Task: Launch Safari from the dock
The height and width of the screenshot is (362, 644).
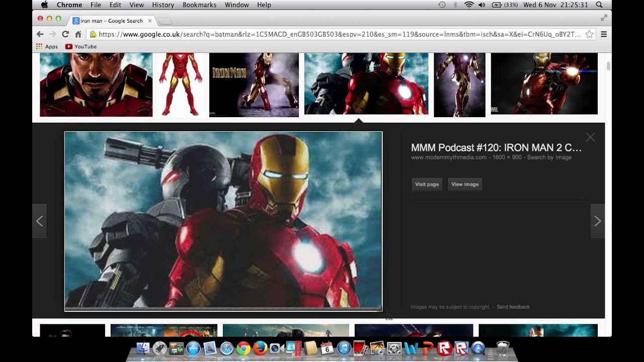Action: pyautogui.click(x=227, y=348)
